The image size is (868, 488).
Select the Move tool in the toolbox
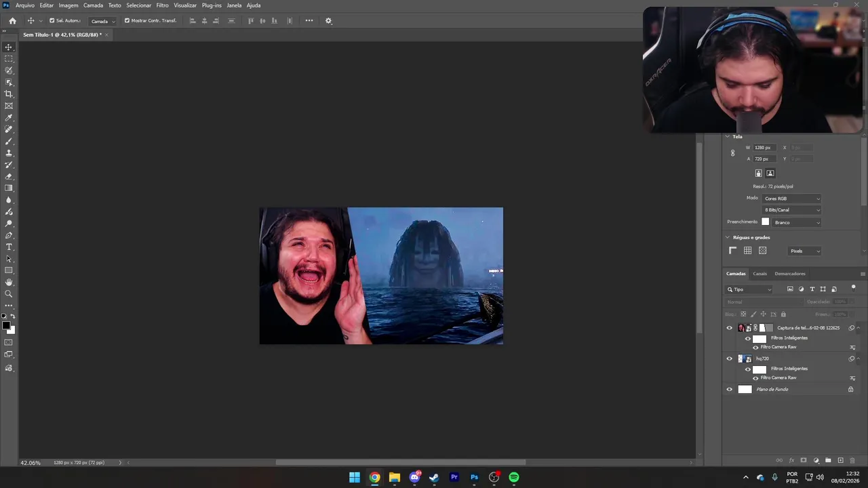[x=9, y=47]
